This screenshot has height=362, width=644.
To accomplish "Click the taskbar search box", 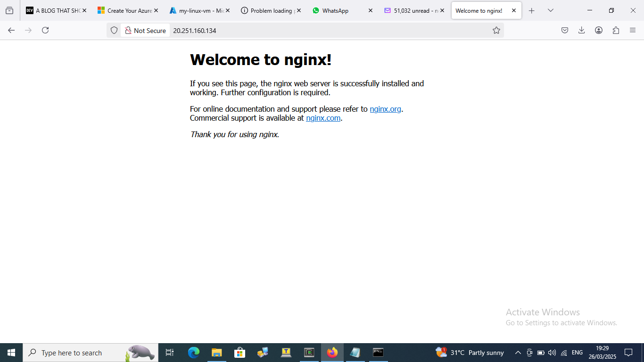I will [91, 353].
